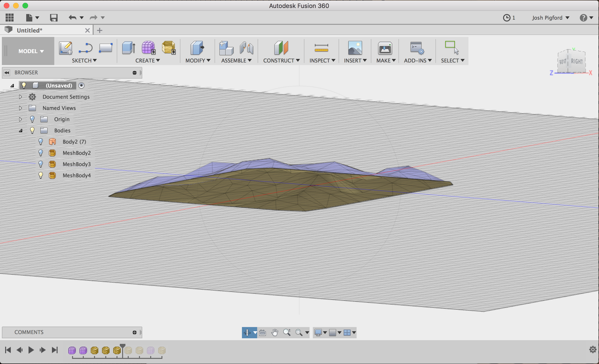
Task: Toggle Origin folder visibility lightbulb
Action: pos(32,119)
